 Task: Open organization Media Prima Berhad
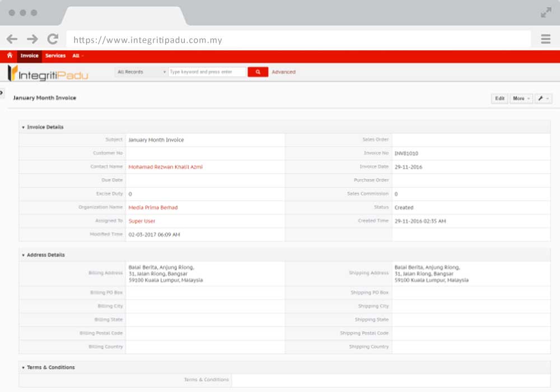(153, 207)
